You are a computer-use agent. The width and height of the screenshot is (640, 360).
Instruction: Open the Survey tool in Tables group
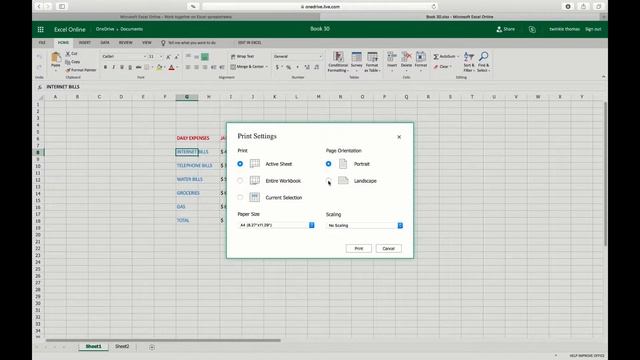pyautogui.click(x=356, y=60)
